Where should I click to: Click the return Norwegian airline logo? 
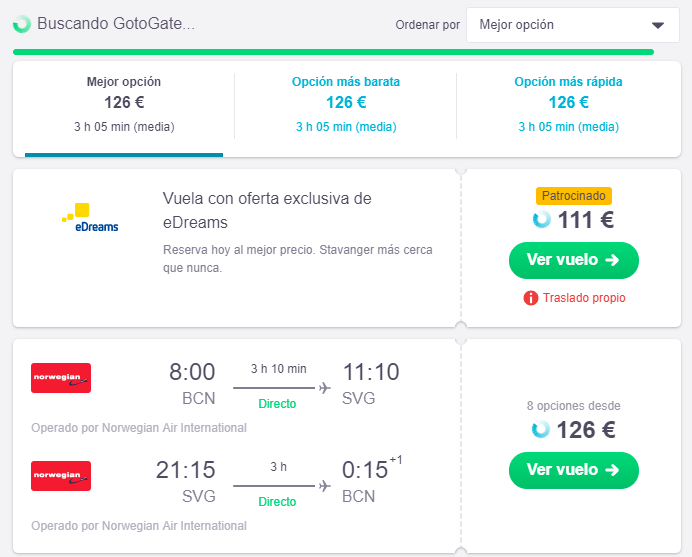click(61, 476)
